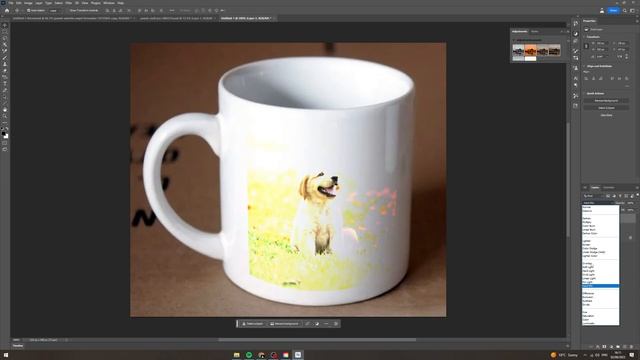This screenshot has height=360, width=640.
Task: Align right edges in Properties panel
Action: pyautogui.click(x=601, y=78)
